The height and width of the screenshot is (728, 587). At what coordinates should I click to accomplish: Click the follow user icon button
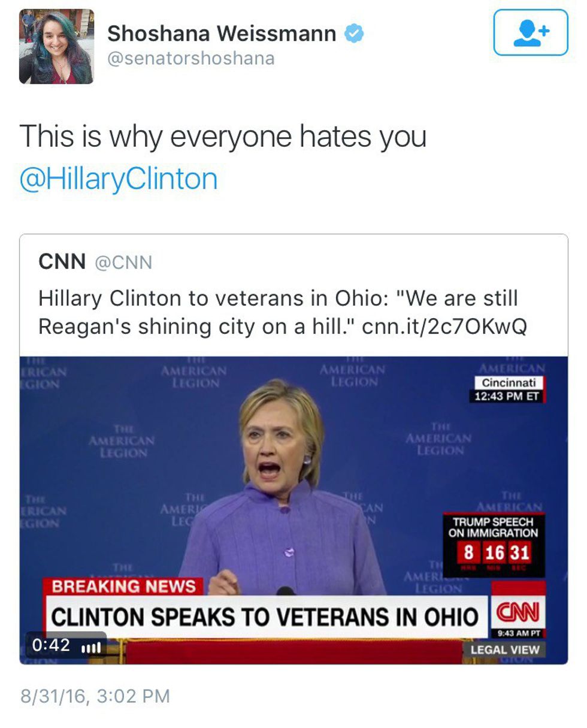click(x=530, y=32)
